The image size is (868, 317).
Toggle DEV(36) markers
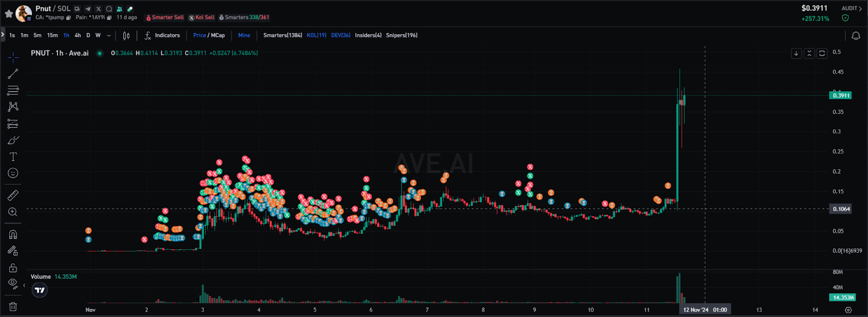point(341,35)
